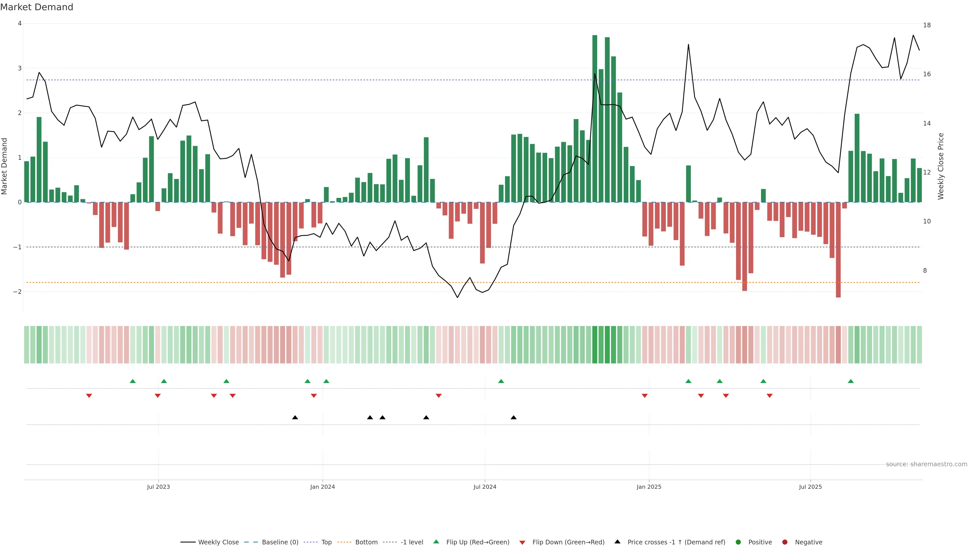This screenshot has width=980, height=551.
Task: Toggle the Top dotted-line legend entry
Action: pos(326,542)
